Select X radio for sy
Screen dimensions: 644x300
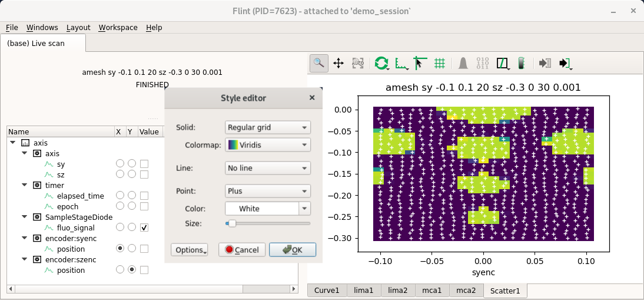[x=120, y=164]
